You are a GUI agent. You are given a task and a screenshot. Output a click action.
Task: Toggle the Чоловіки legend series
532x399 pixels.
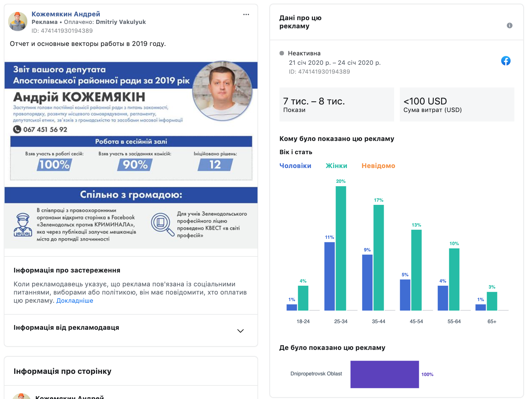pyautogui.click(x=295, y=166)
